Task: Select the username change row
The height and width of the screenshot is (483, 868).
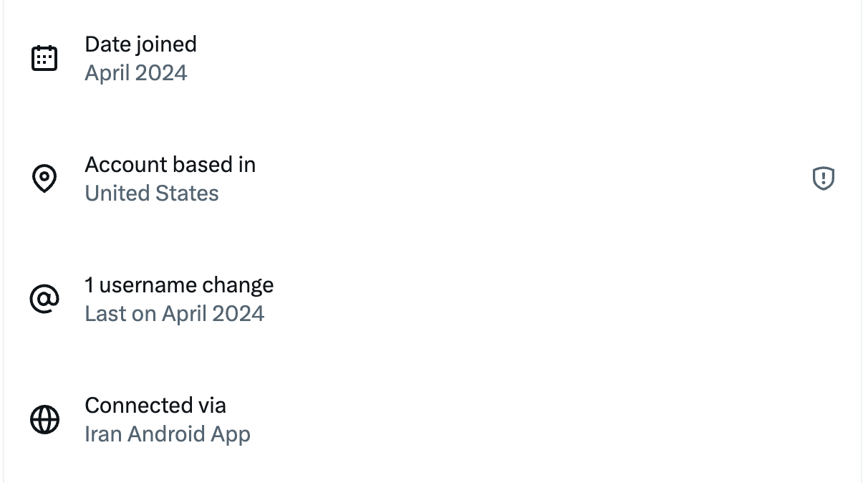Action: pos(430,300)
